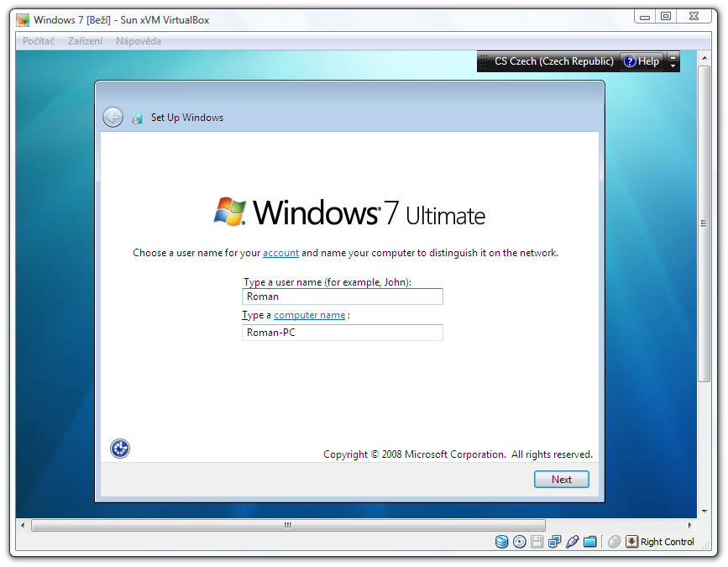Click the optical CD drive indicator icon

coord(520,542)
